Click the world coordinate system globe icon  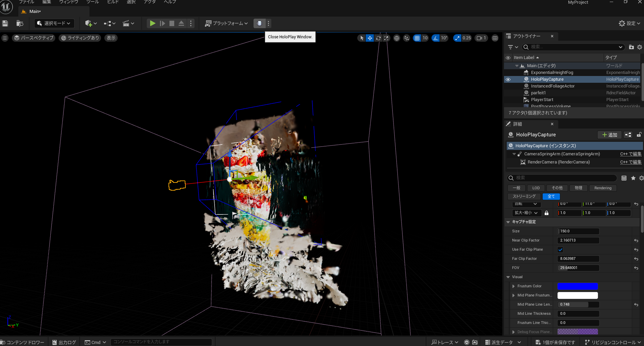click(x=397, y=38)
